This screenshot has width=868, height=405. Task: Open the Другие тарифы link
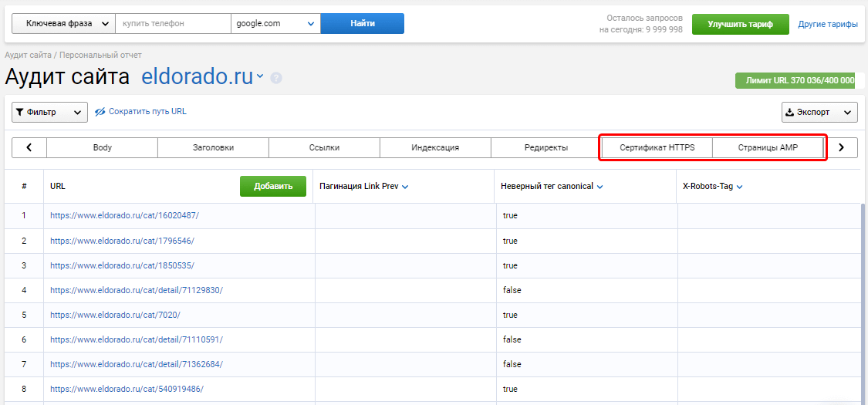point(828,25)
